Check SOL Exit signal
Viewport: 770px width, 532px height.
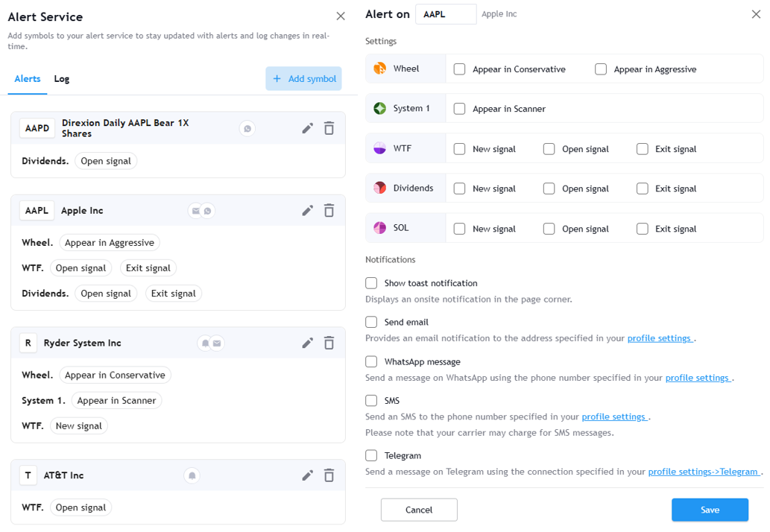point(643,229)
